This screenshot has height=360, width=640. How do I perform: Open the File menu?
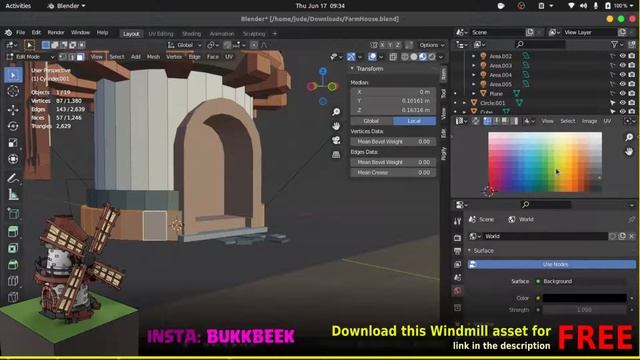click(x=20, y=33)
